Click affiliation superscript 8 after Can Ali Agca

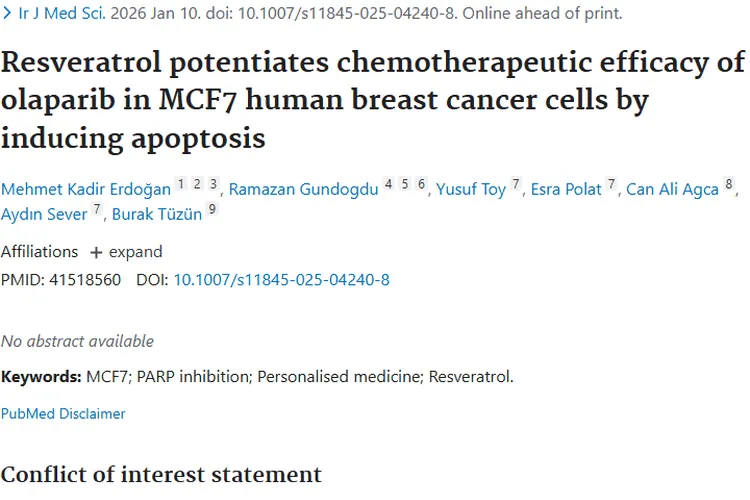click(x=730, y=184)
